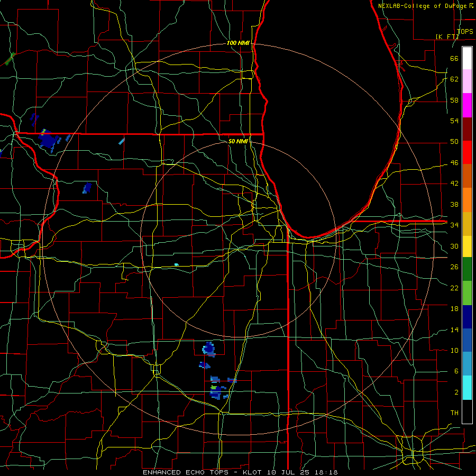Click the green echo streak at top-left corner
The image size is (476, 476).
[x=10, y=59]
